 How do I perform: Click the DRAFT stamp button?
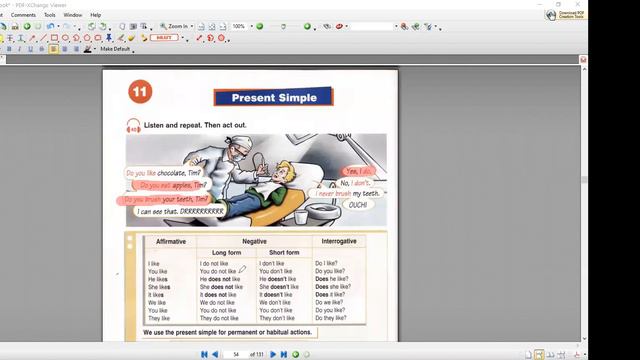point(164,38)
